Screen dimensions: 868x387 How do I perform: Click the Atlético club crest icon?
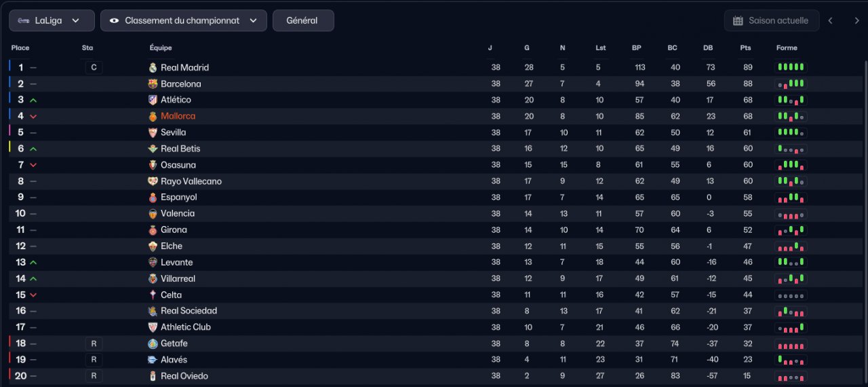(x=153, y=100)
